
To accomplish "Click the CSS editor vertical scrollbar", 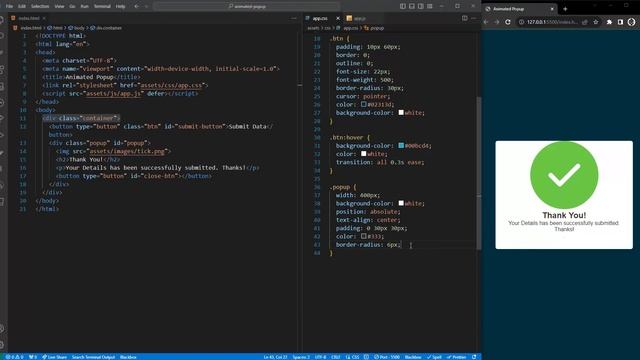I will point(479,173).
